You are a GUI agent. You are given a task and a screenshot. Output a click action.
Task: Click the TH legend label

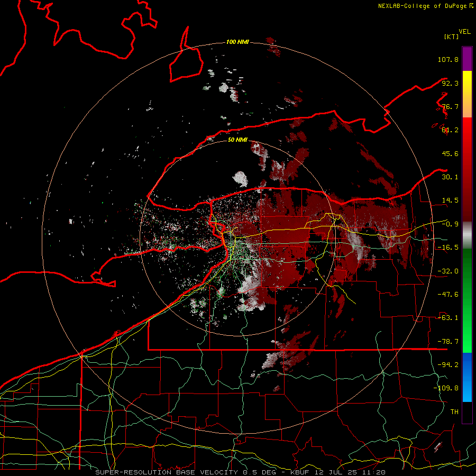click(x=454, y=412)
